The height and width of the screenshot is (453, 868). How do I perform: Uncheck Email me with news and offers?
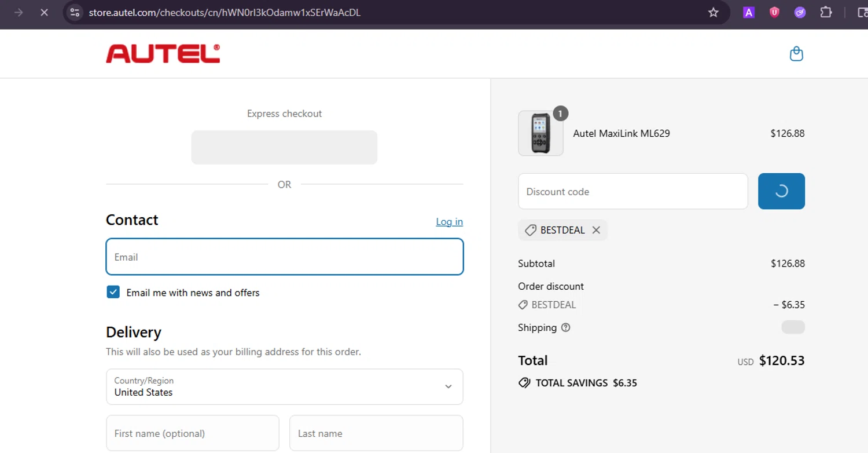(113, 292)
